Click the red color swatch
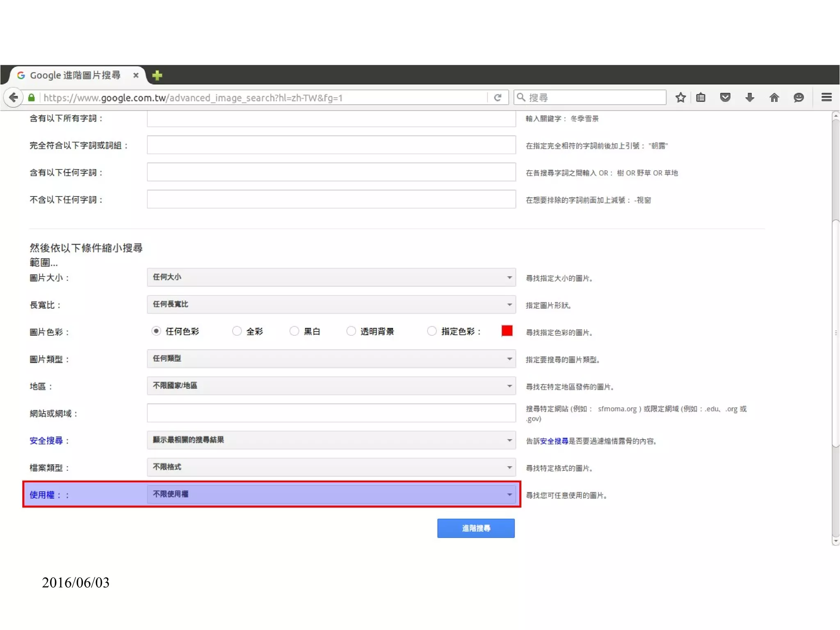This screenshot has height=630, width=840. pos(507,331)
